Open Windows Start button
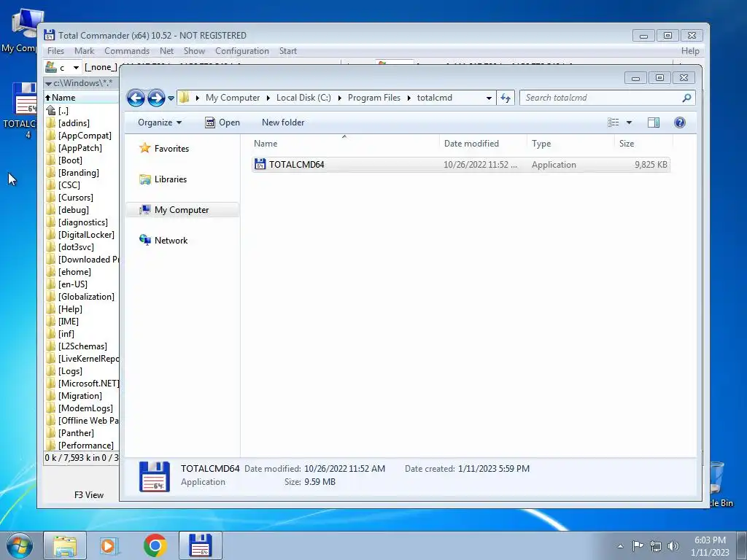The width and height of the screenshot is (747, 560). (x=20, y=545)
